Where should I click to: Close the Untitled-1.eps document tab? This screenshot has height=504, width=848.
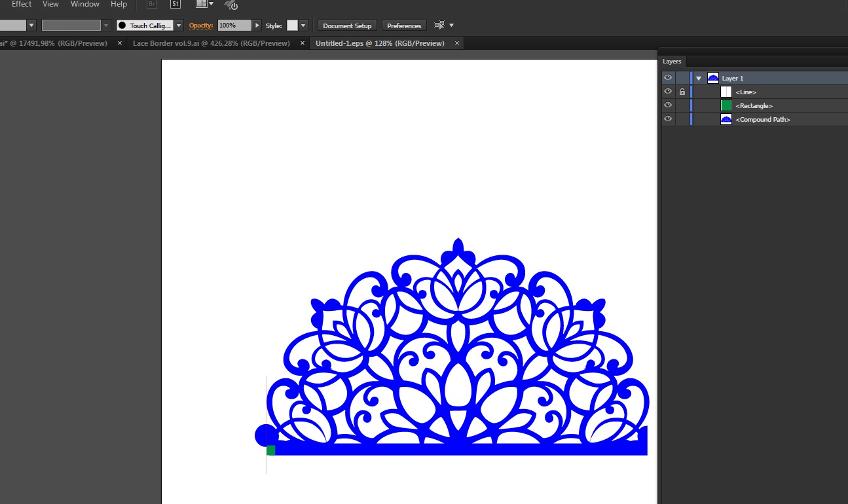click(x=457, y=43)
